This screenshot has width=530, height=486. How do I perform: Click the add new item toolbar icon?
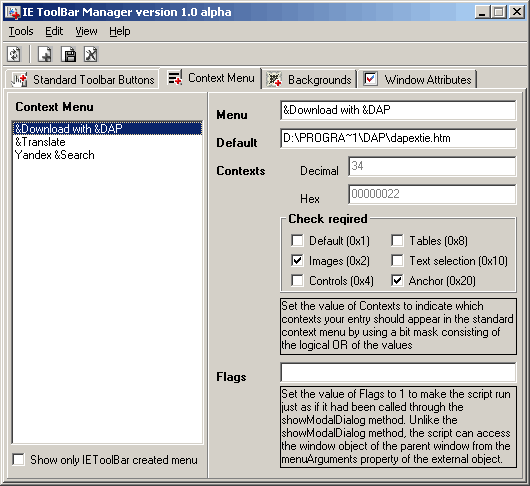pyautogui.click(x=45, y=54)
